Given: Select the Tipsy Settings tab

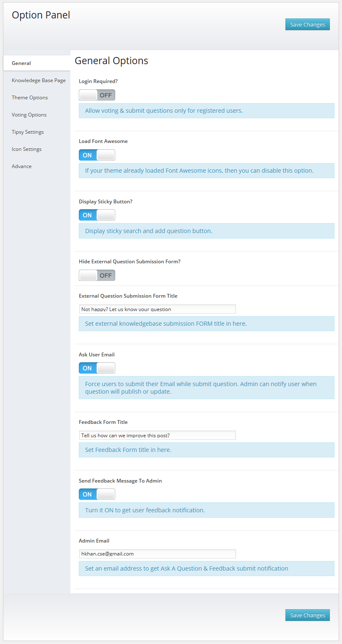Looking at the screenshot, I should click(28, 132).
